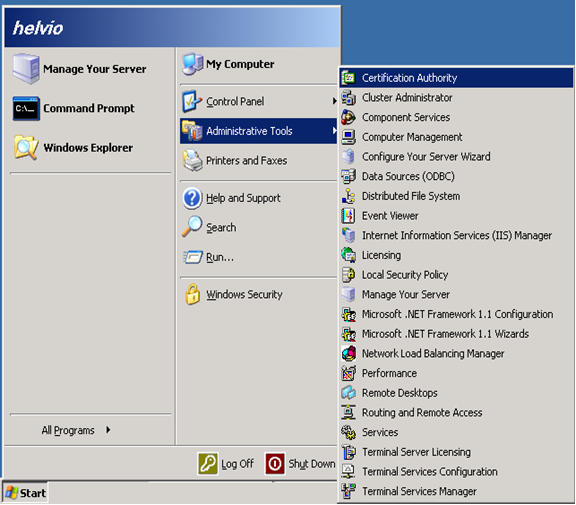This screenshot has width=576, height=505.
Task: Click the Windows Security padlock icon
Action: [x=192, y=294]
